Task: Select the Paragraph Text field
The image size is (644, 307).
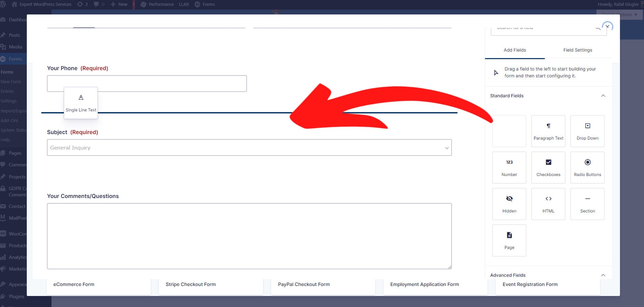Action: (548, 131)
